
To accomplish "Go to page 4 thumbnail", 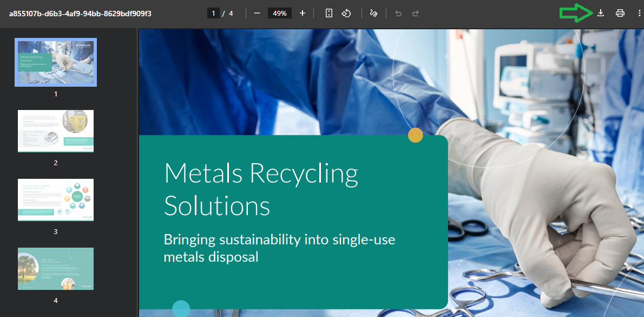I will pos(56,268).
